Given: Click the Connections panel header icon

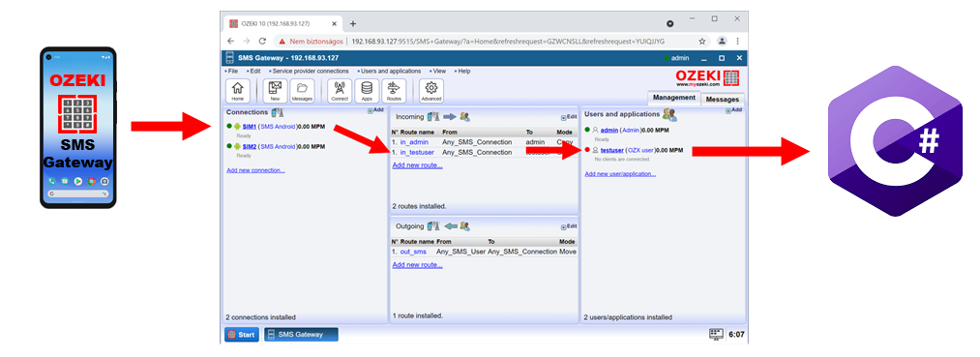Looking at the screenshot, I should point(278,112).
